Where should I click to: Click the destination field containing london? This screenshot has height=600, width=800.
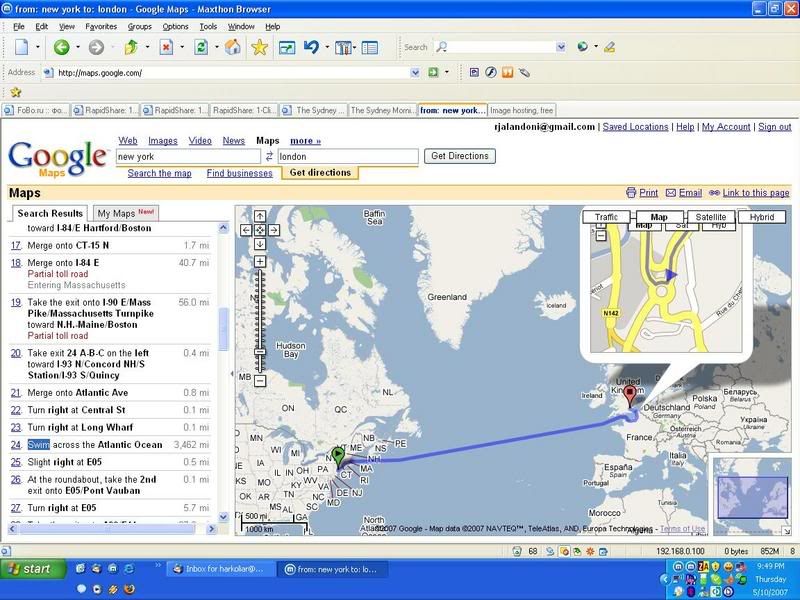click(x=348, y=157)
